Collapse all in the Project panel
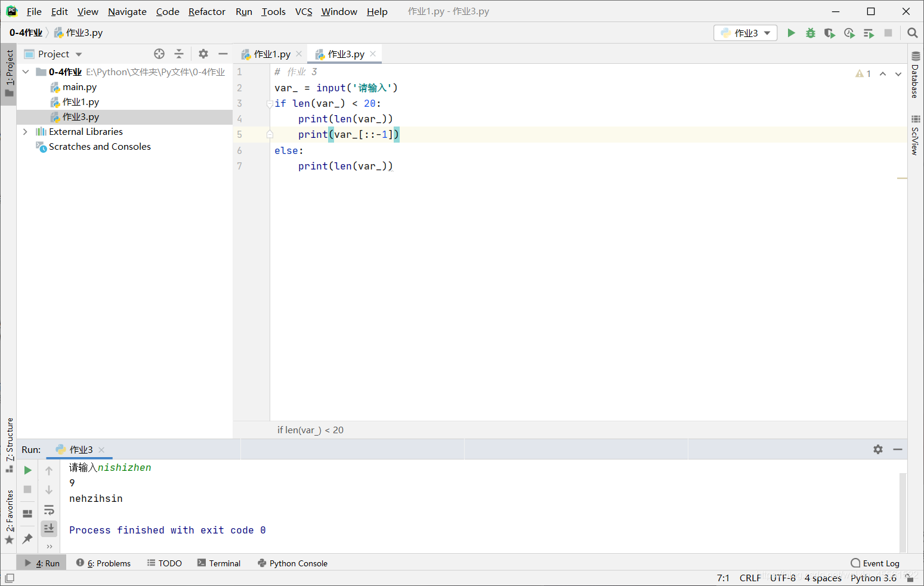The image size is (924, 586). [x=179, y=54]
